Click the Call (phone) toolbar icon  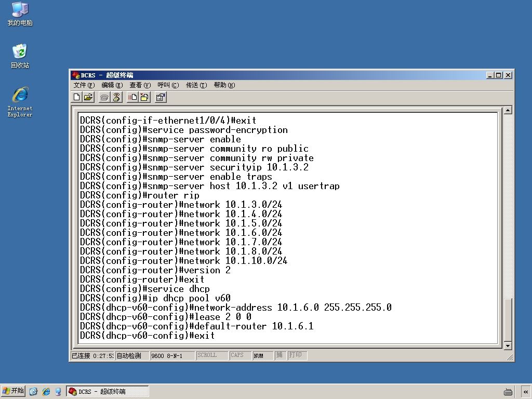click(104, 97)
